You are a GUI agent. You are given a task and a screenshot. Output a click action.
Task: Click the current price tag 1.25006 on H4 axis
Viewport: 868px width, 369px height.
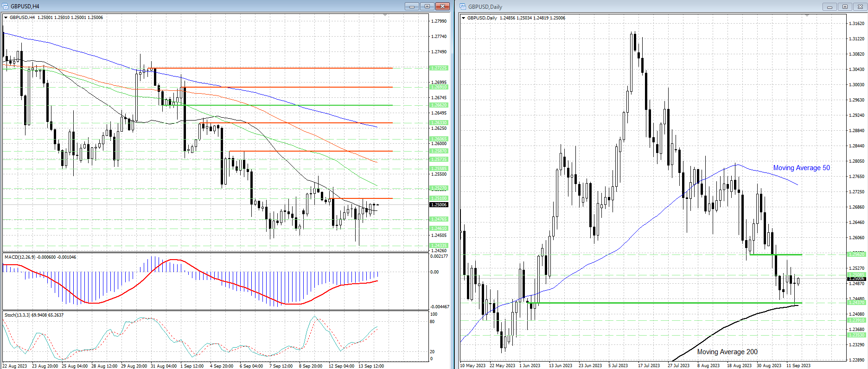click(439, 204)
